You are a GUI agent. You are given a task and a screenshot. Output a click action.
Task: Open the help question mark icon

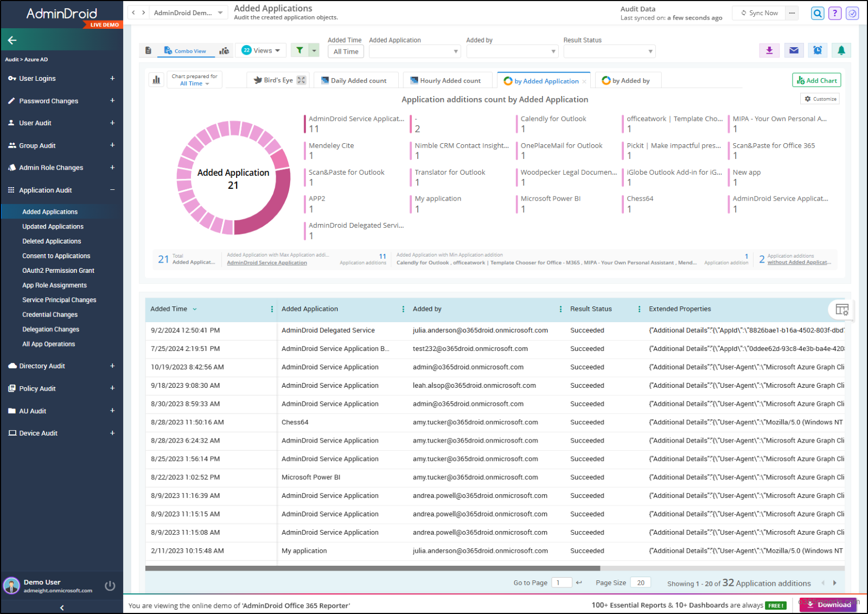835,13
